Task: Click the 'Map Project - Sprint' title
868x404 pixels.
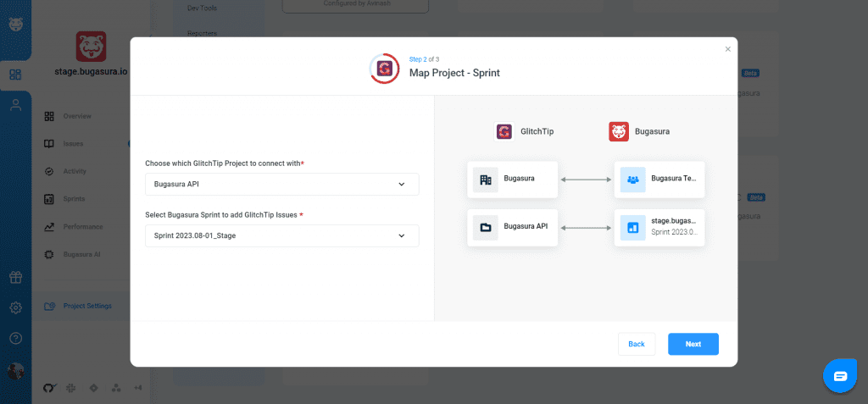Action: click(454, 73)
